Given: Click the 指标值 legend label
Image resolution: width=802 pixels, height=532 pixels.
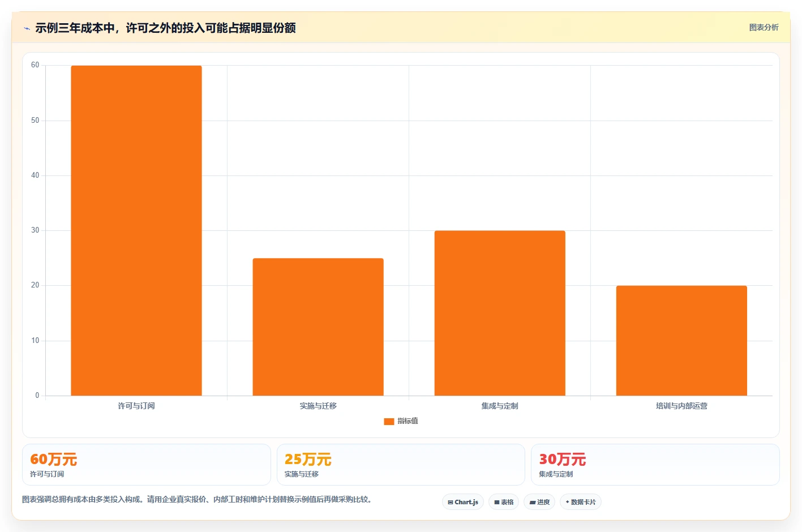Looking at the screenshot, I should [x=408, y=421].
